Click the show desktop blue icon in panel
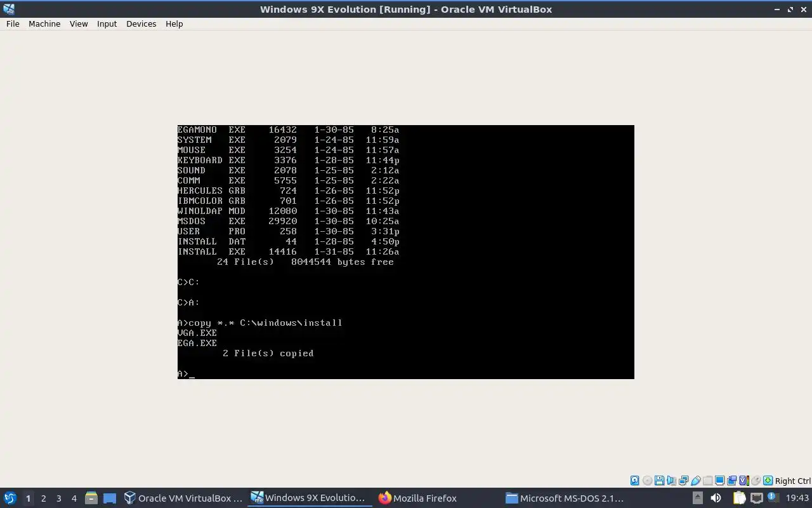The width and height of the screenshot is (812, 508). click(x=110, y=498)
